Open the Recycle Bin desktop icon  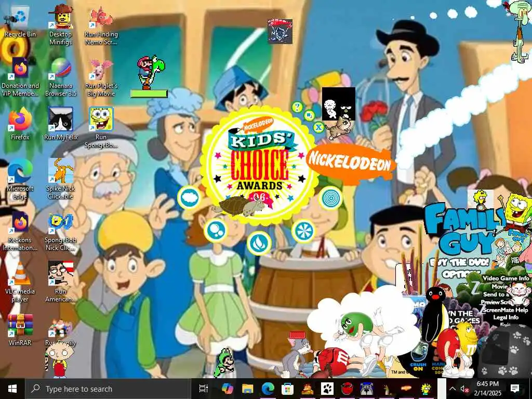(x=20, y=22)
